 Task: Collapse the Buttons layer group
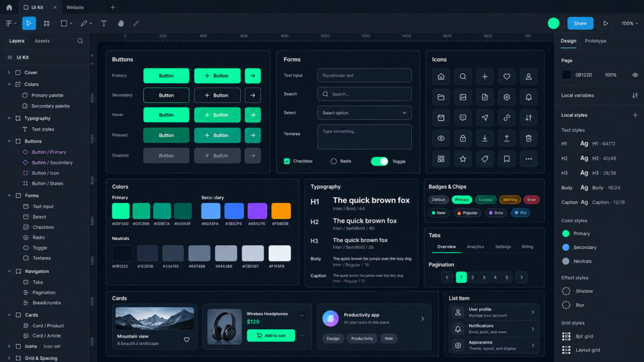9,141
